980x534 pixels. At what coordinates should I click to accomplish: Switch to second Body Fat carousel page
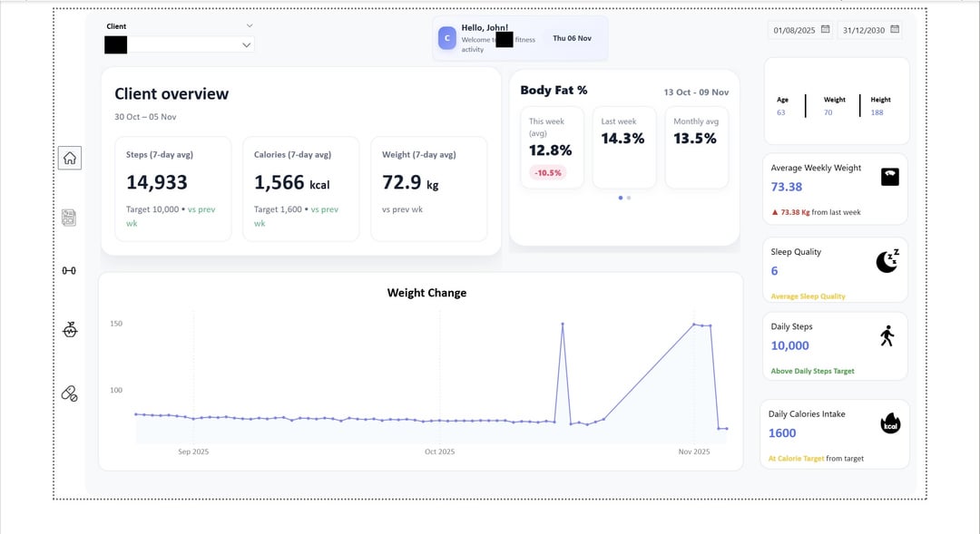(629, 197)
